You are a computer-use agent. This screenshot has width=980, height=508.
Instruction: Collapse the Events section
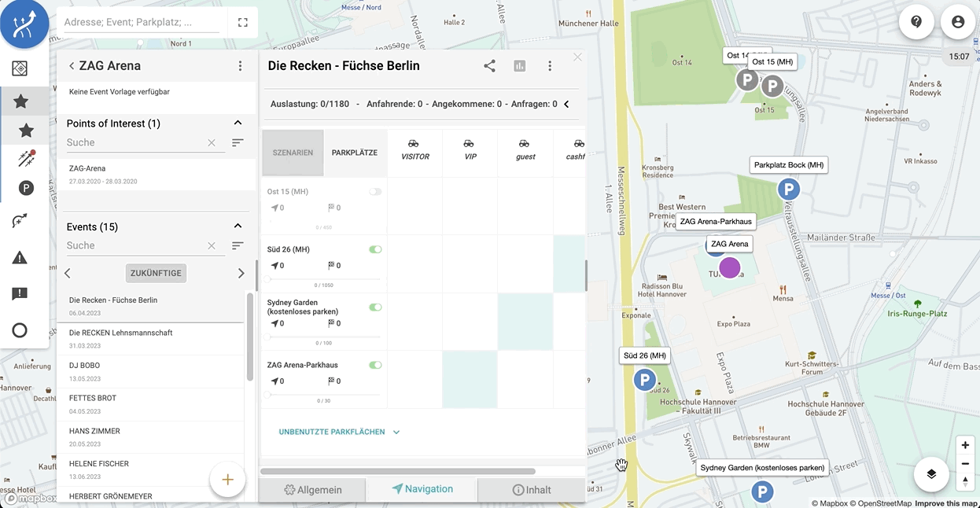[x=238, y=226]
